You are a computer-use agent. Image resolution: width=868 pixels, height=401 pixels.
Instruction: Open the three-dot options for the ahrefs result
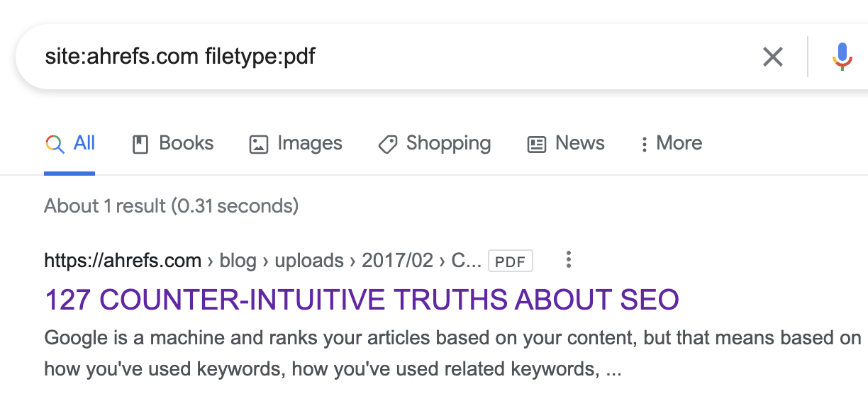coord(568,260)
